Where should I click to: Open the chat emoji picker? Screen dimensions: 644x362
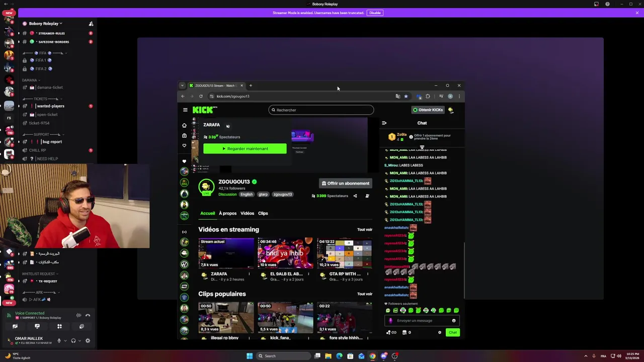[454, 321]
